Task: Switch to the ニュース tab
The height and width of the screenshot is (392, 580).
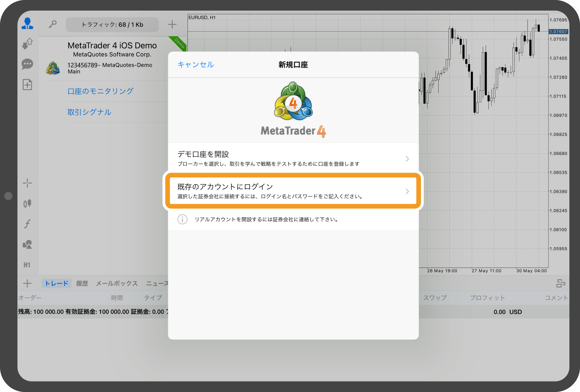Action: (x=157, y=283)
